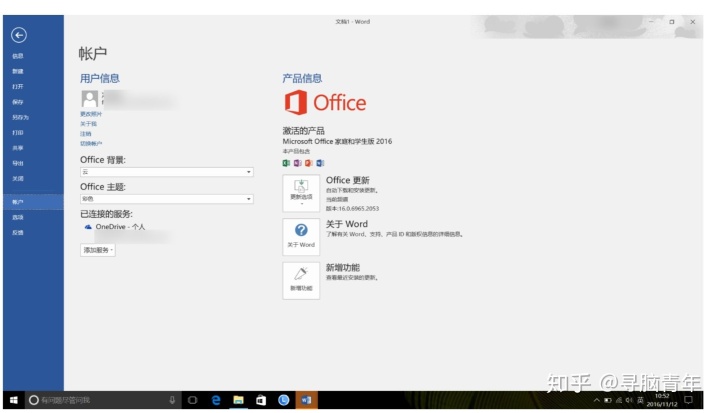
Task: Click the taskbar search input field
Action: [103, 400]
